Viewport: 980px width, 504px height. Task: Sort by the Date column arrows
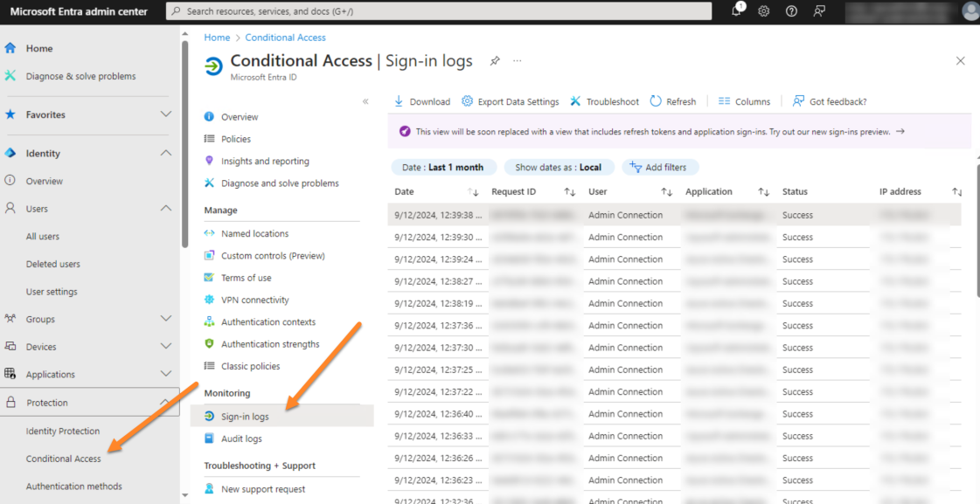coord(473,192)
